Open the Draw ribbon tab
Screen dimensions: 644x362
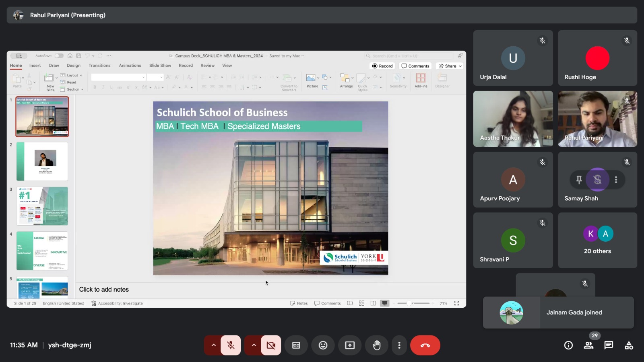(x=54, y=66)
